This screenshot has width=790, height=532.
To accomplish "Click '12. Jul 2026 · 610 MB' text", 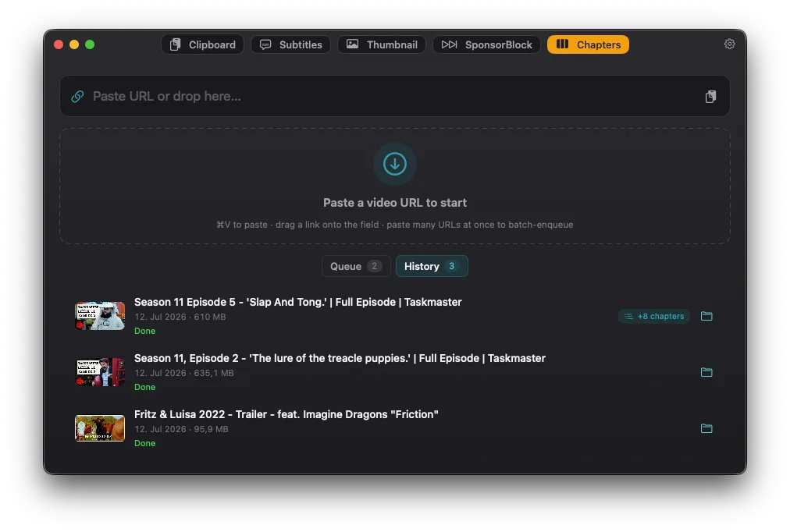I will point(180,317).
